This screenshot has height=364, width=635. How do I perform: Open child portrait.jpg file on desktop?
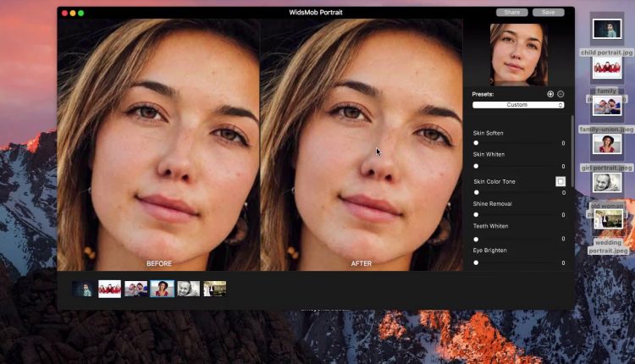[607, 29]
